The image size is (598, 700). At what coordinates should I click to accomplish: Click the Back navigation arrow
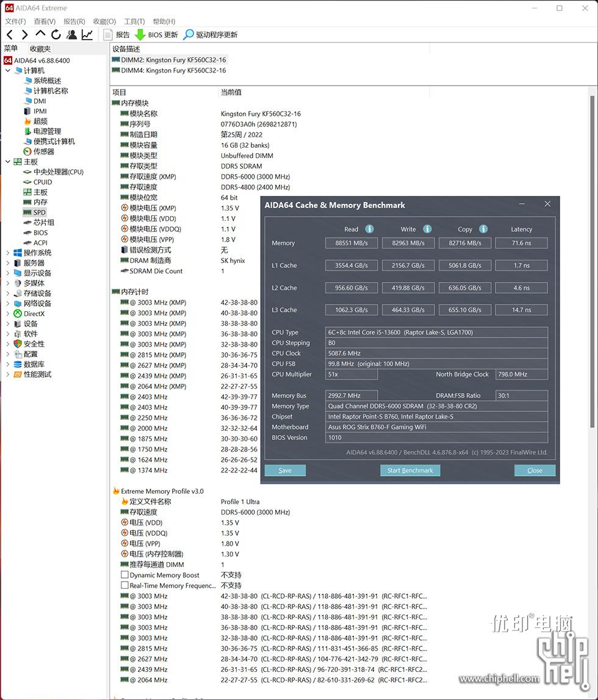pyautogui.click(x=10, y=34)
